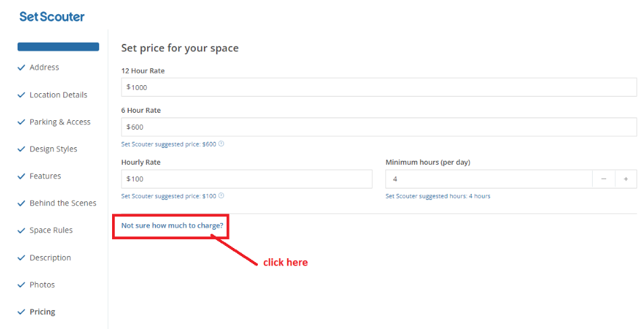The height and width of the screenshot is (329, 644).
Task: Click the Set Scouter logo
Action: (52, 17)
